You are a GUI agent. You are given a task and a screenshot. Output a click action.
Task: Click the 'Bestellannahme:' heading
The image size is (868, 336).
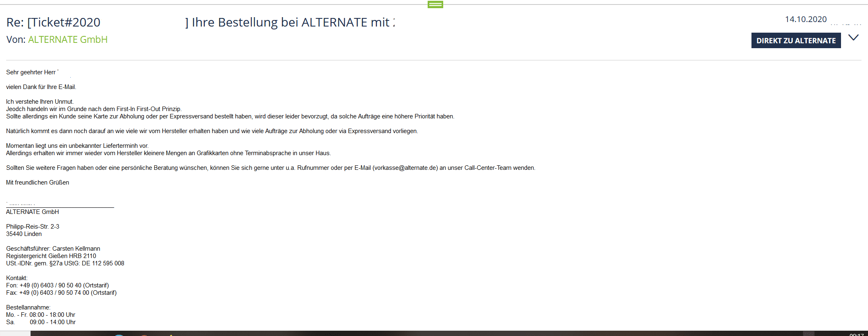pyautogui.click(x=28, y=307)
